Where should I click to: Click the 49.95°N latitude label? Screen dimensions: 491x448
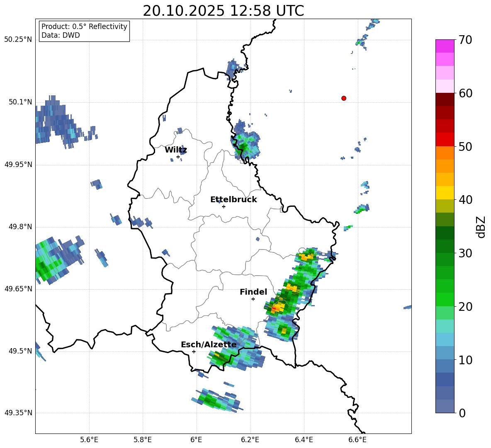(18, 164)
